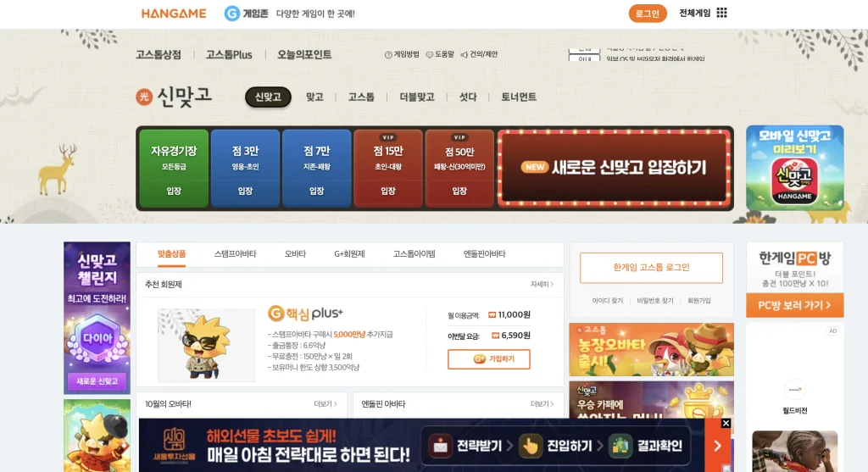Open the all-games grid icon
The image size is (868, 472).
[x=722, y=13]
